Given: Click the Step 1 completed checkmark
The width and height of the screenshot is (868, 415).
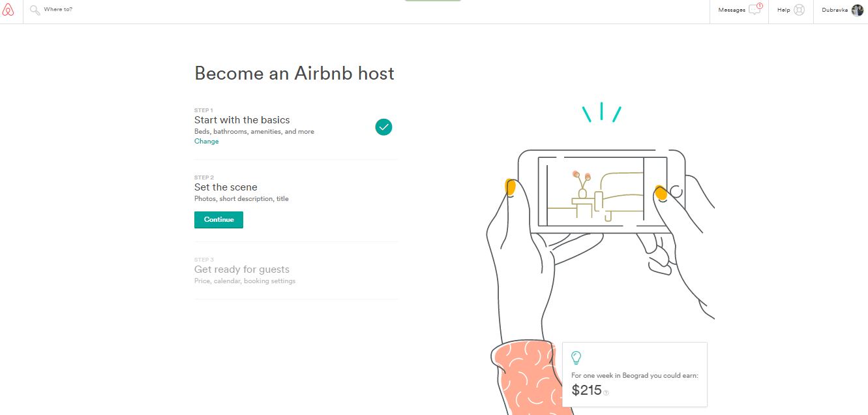Looking at the screenshot, I should click(x=383, y=127).
